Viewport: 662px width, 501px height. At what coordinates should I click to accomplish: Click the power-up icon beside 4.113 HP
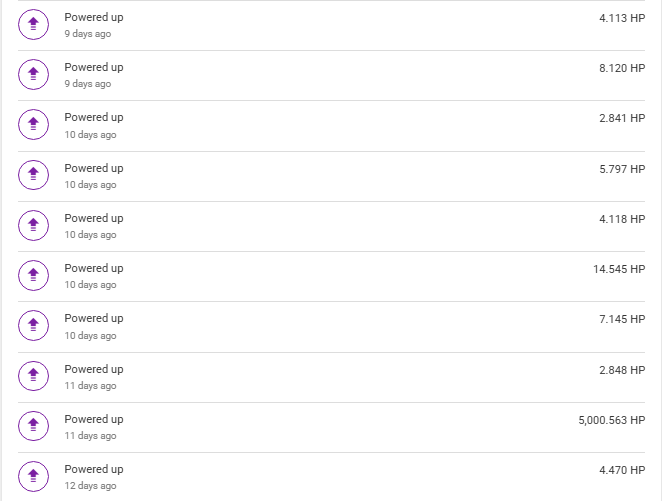coord(33,24)
